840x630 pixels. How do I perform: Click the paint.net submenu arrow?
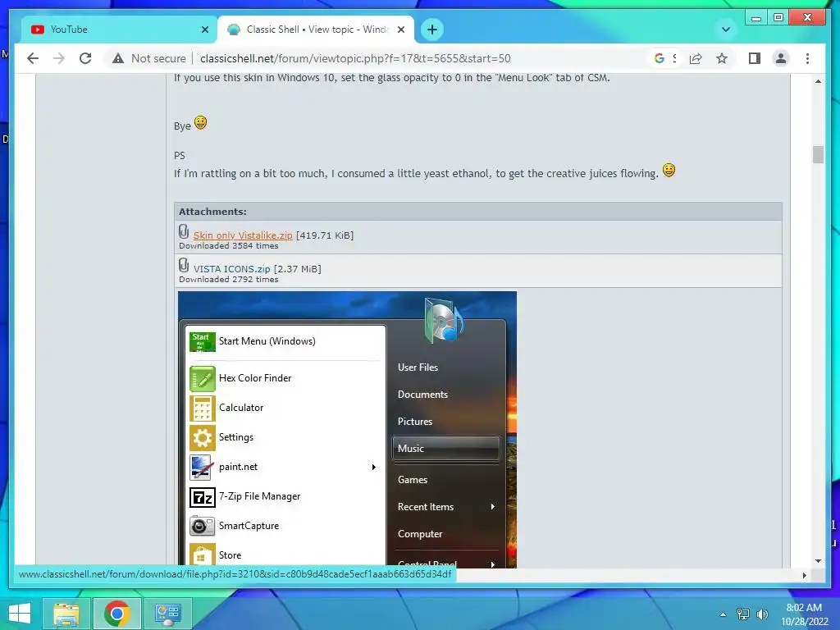(x=374, y=467)
